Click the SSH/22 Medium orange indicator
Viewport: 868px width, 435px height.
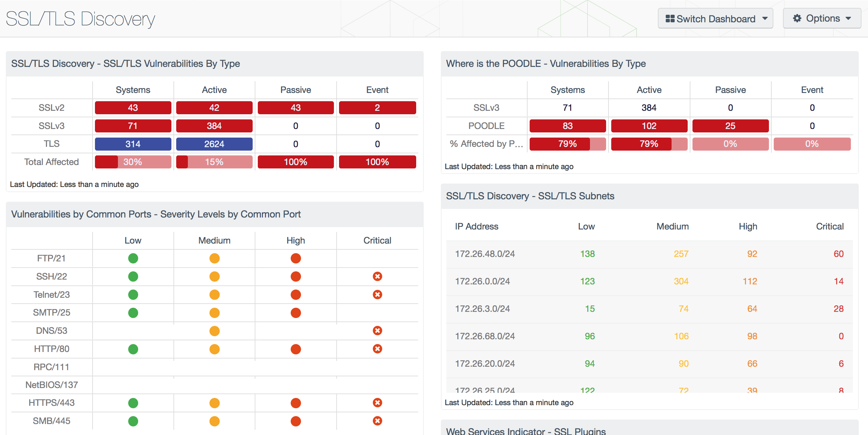pyautogui.click(x=215, y=277)
